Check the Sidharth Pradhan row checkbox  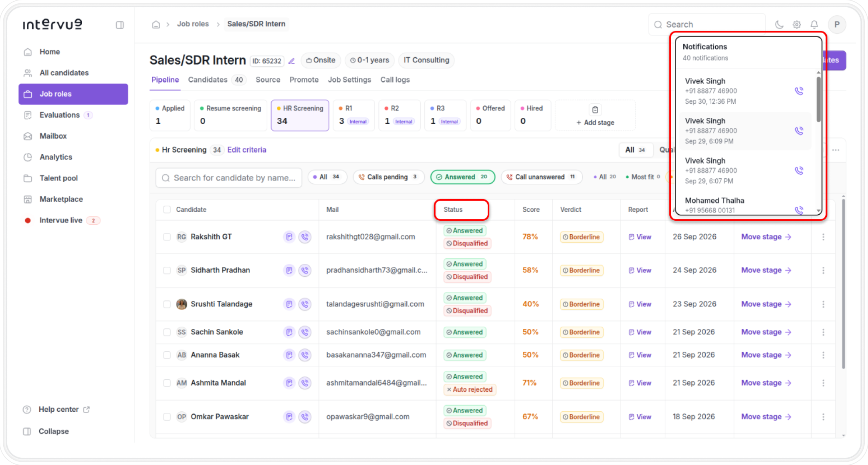pyautogui.click(x=167, y=270)
